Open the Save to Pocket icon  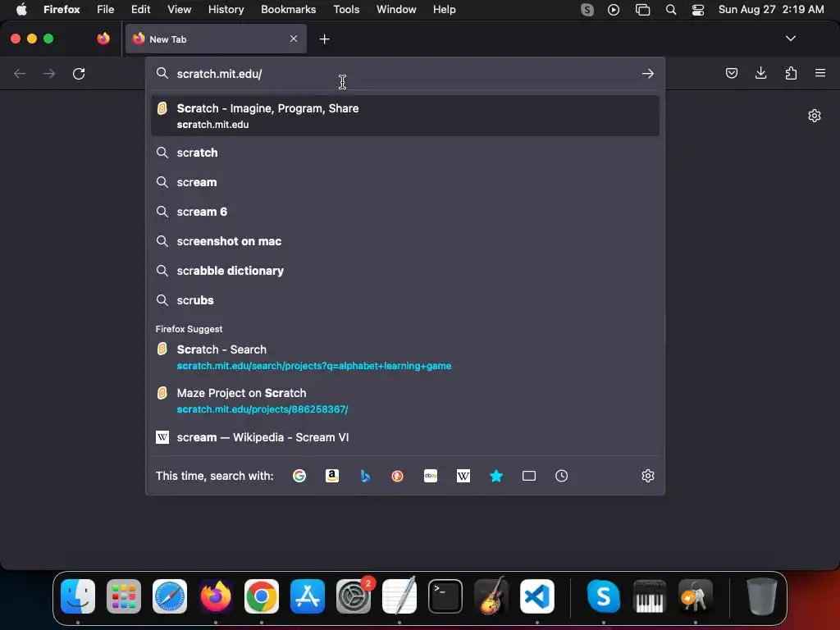(731, 73)
